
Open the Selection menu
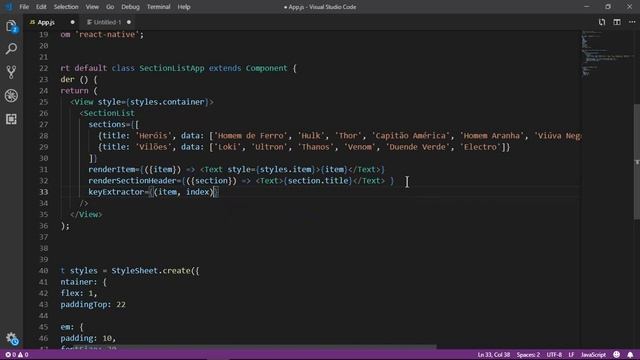click(66, 7)
